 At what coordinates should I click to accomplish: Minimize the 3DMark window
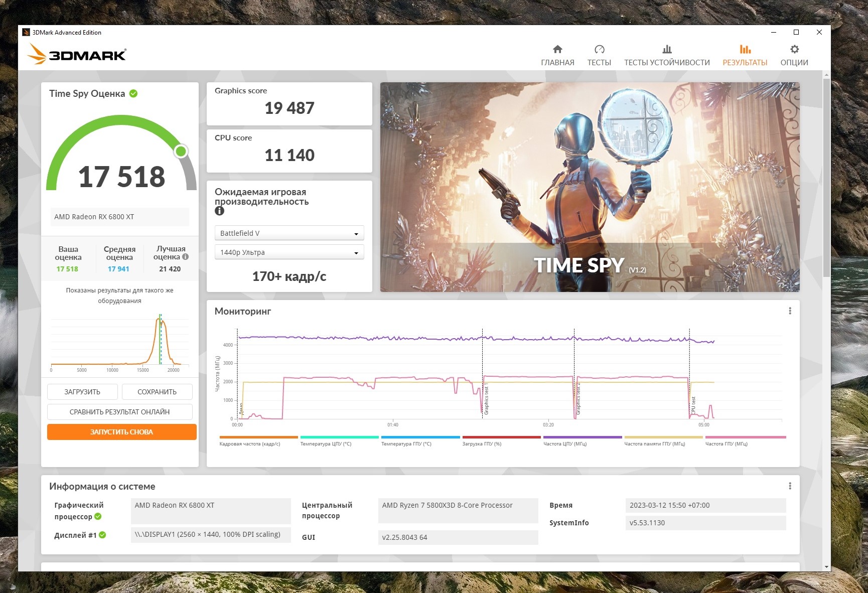click(774, 32)
